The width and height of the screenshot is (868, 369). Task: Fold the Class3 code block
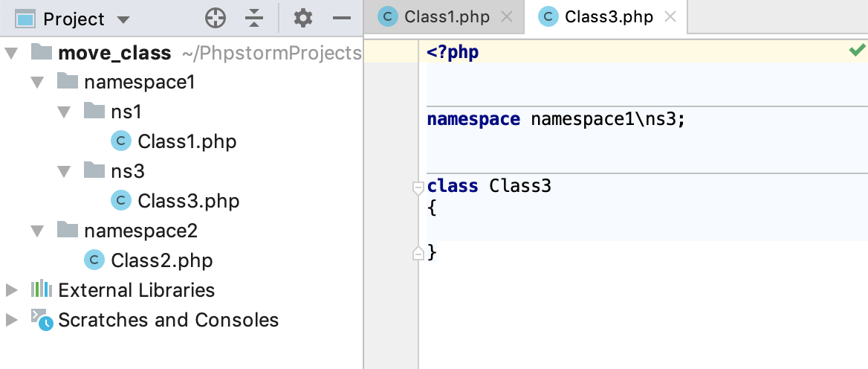tap(418, 187)
